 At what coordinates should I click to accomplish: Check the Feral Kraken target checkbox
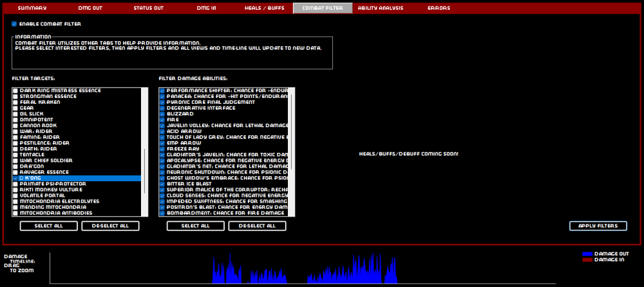(15, 102)
